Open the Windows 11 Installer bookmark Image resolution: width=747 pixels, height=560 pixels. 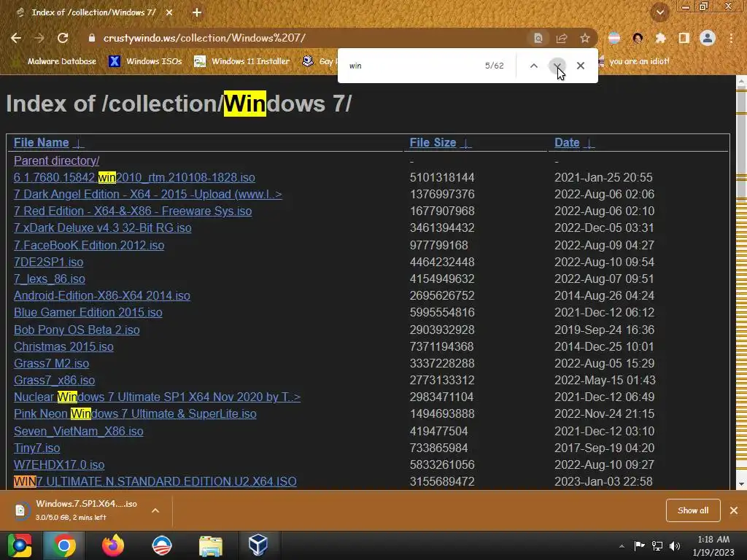coord(242,61)
